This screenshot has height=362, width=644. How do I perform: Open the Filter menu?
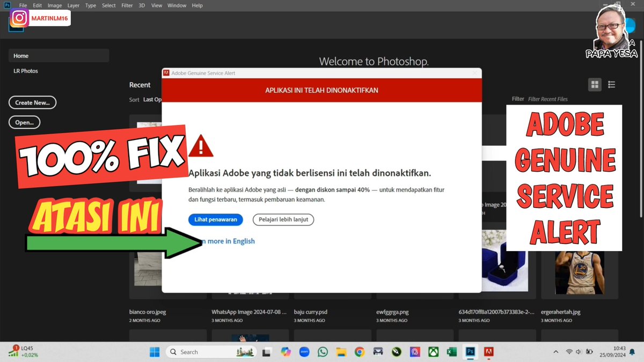127,5
